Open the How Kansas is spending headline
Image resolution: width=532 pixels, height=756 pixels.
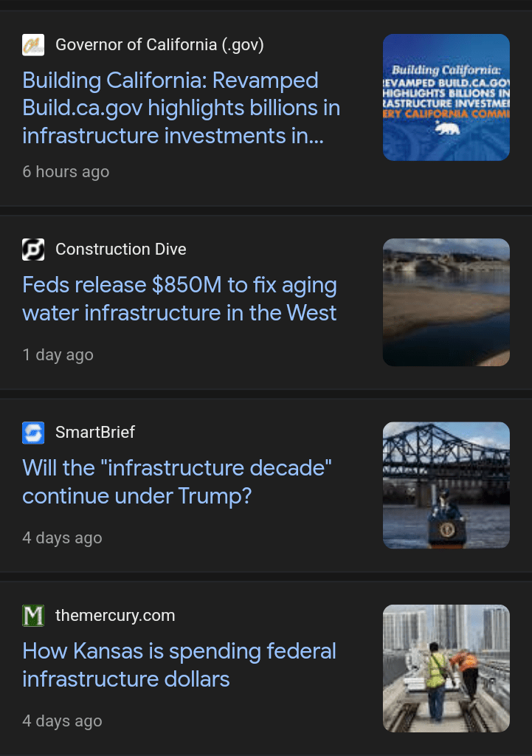coord(179,664)
